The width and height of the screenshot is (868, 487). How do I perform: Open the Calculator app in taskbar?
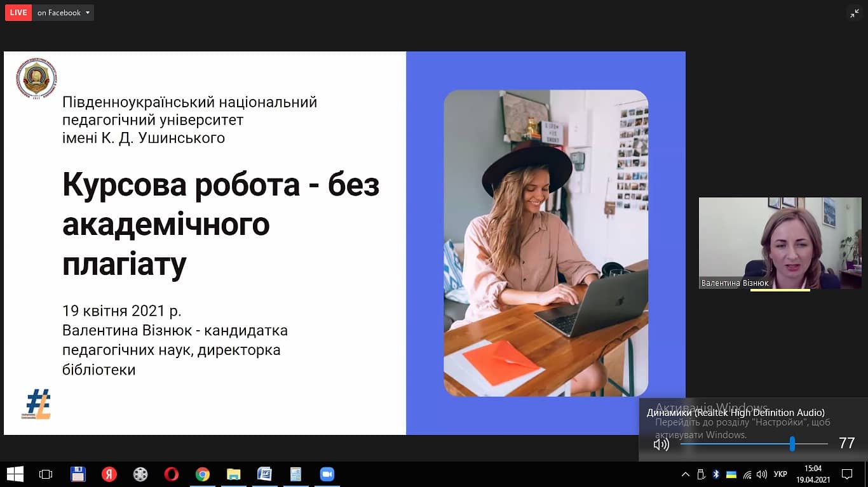point(295,474)
